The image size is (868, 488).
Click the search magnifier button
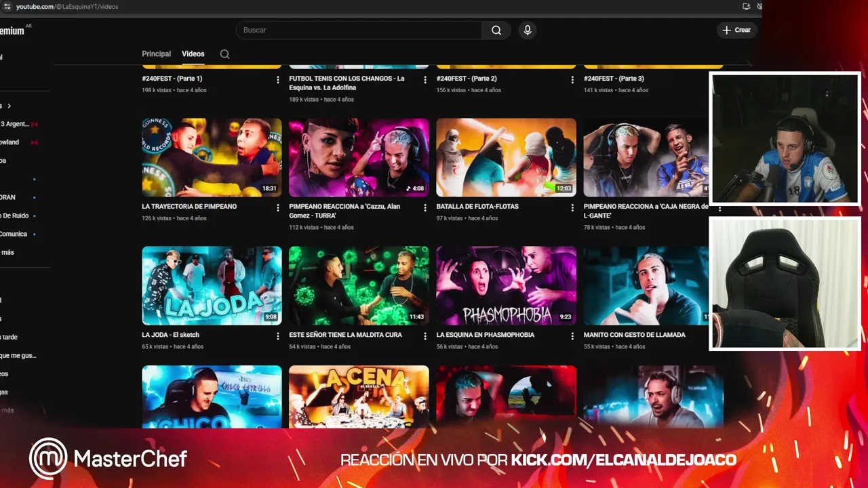pyautogui.click(x=496, y=30)
